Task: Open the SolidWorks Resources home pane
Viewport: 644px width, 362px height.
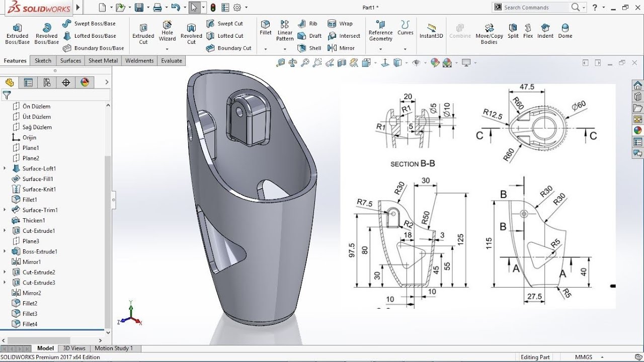Action: point(637,85)
